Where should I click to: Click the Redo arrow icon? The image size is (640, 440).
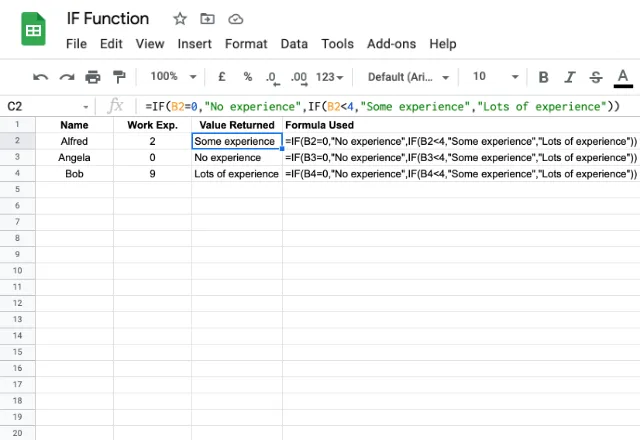coord(67,77)
